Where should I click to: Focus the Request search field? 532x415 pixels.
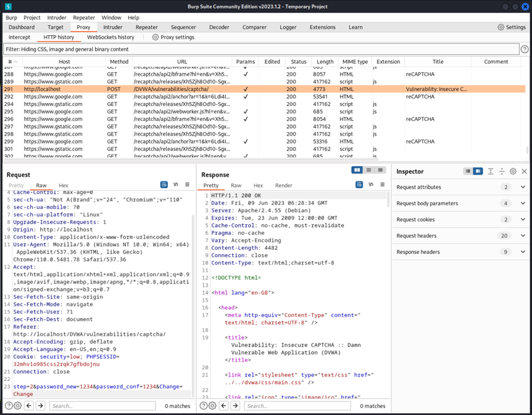point(102,406)
